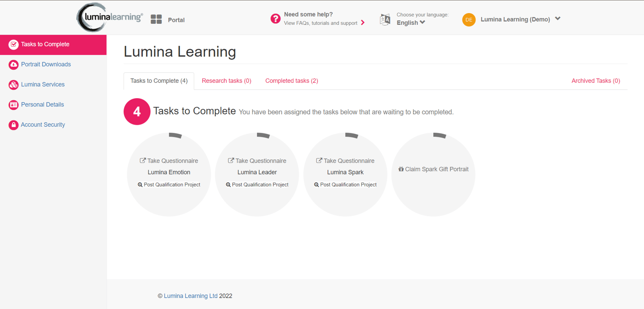Expand the English language dropdown

(x=411, y=22)
